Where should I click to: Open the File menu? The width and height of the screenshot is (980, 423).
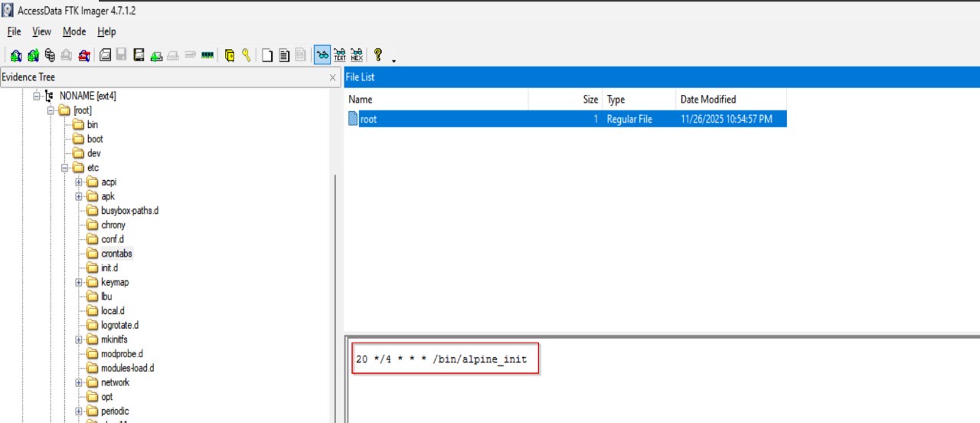14,31
